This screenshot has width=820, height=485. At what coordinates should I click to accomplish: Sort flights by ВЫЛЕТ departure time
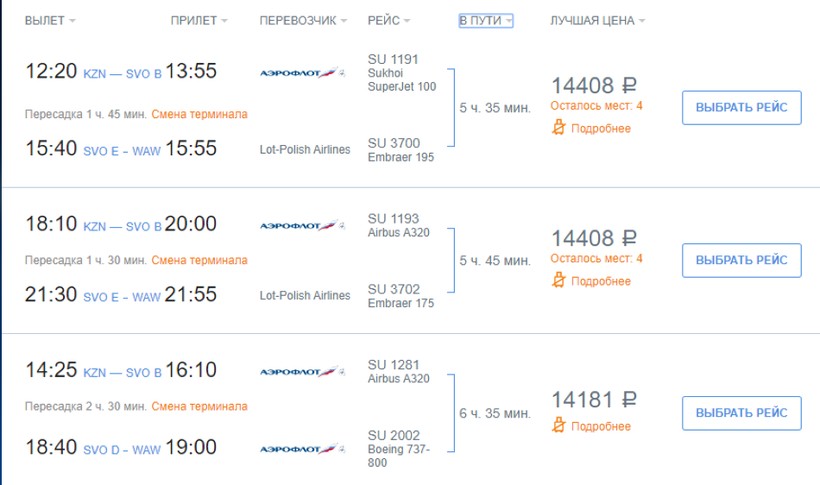49,21
